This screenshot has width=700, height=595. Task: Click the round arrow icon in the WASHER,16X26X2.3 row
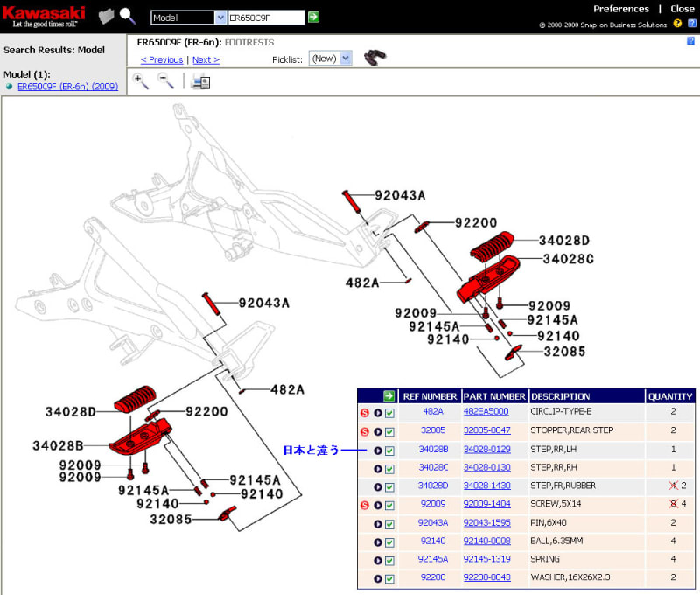click(378, 578)
